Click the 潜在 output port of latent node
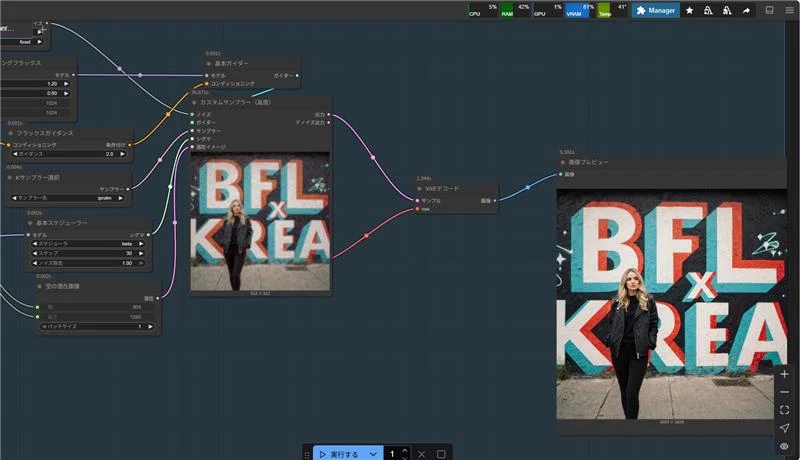The image size is (800, 460). [x=157, y=298]
